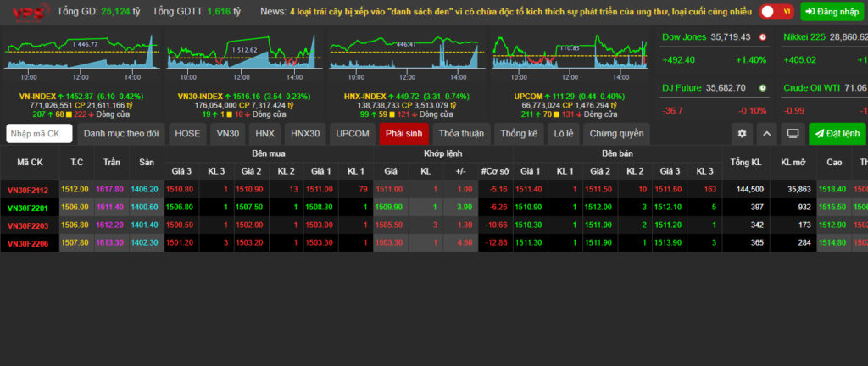The image size is (868, 366).
Task: Focus the Nhập mã CK search field
Action: coord(39,133)
